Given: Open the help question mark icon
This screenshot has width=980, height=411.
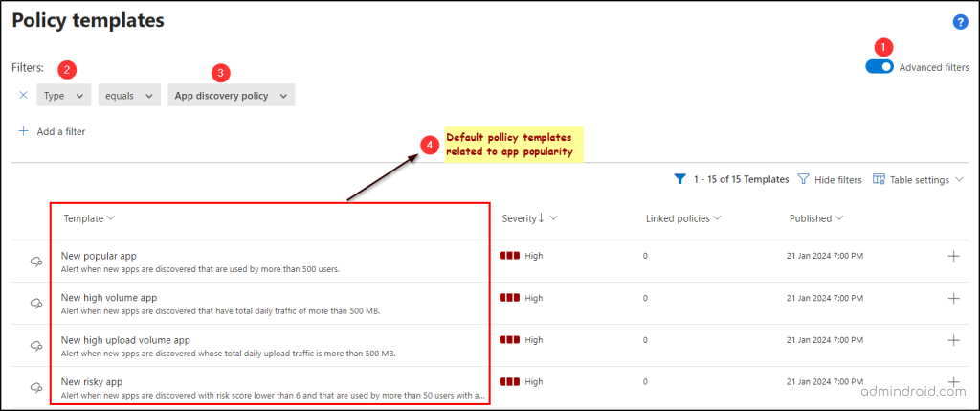Looking at the screenshot, I should pyautogui.click(x=959, y=23).
